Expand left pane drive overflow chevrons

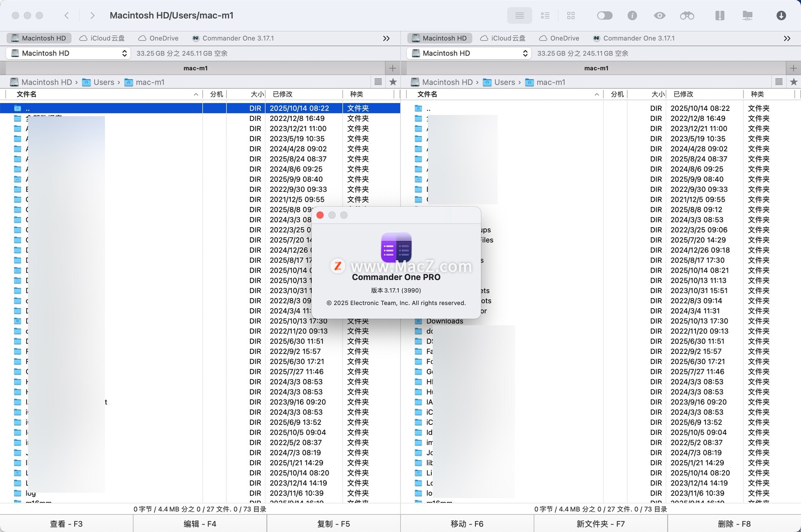point(386,38)
